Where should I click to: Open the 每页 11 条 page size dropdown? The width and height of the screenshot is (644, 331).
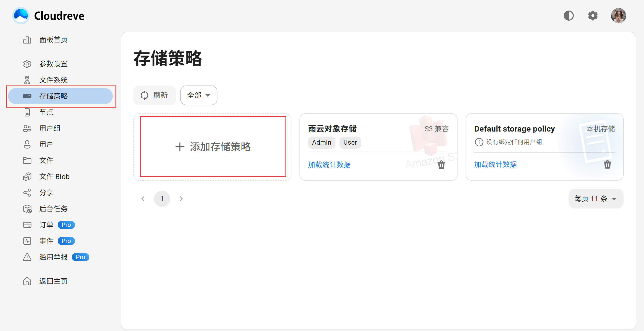click(595, 199)
